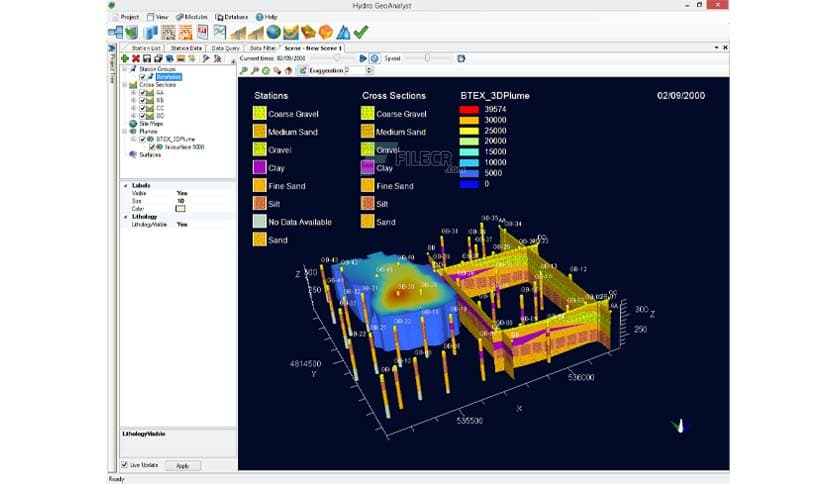
Task: Toggle the Live Update checkbox
Action: pos(124,465)
